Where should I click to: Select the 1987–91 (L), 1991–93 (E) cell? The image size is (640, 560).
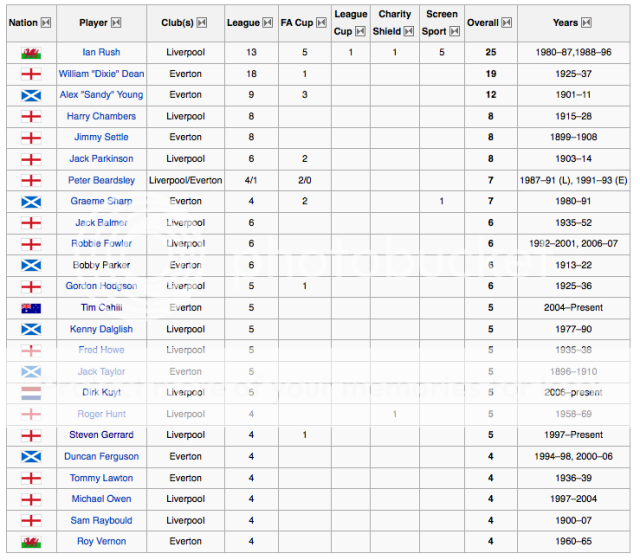[x=573, y=180]
